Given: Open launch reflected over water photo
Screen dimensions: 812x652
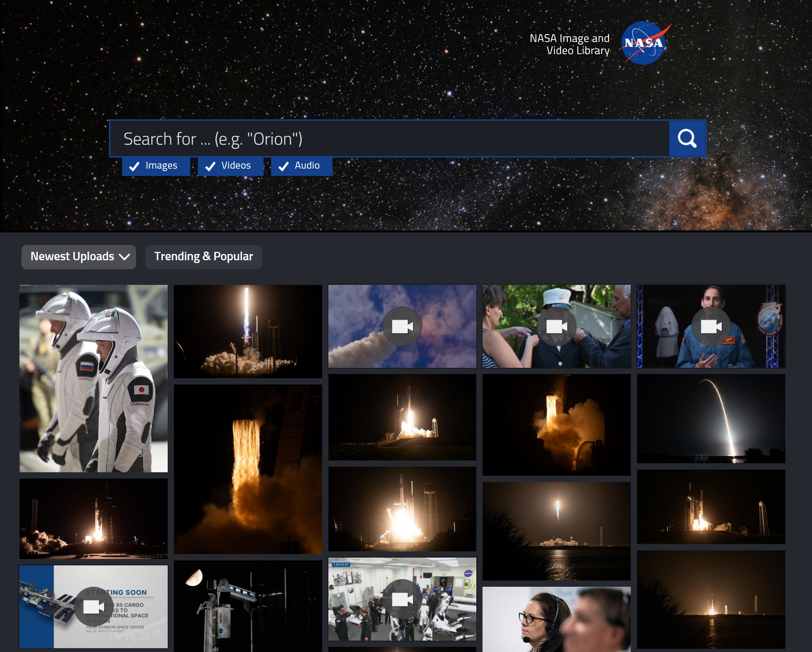Looking at the screenshot, I should (x=556, y=531).
